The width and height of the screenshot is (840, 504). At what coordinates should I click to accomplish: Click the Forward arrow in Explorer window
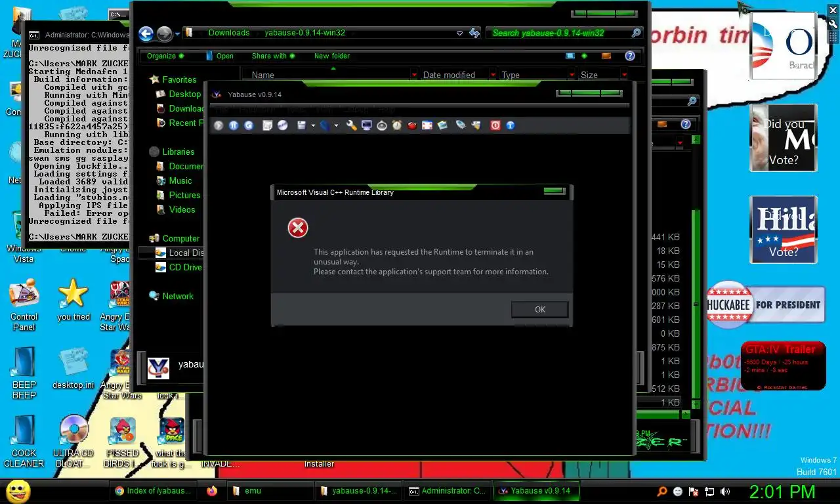pyautogui.click(x=164, y=34)
